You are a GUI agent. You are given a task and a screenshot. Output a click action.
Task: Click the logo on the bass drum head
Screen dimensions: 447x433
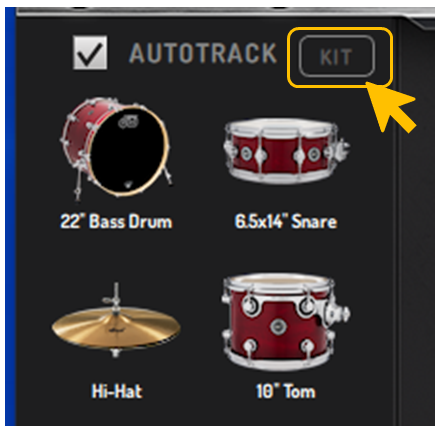click(x=128, y=122)
